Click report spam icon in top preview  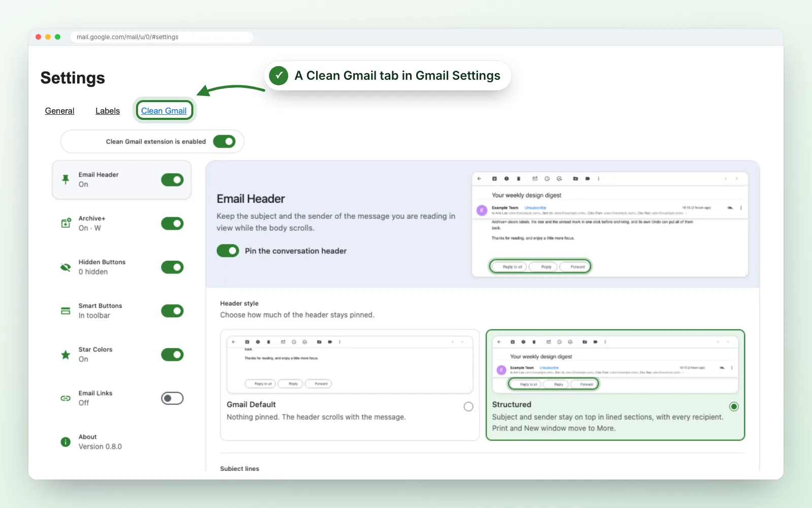pyautogui.click(x=506, y=179)
